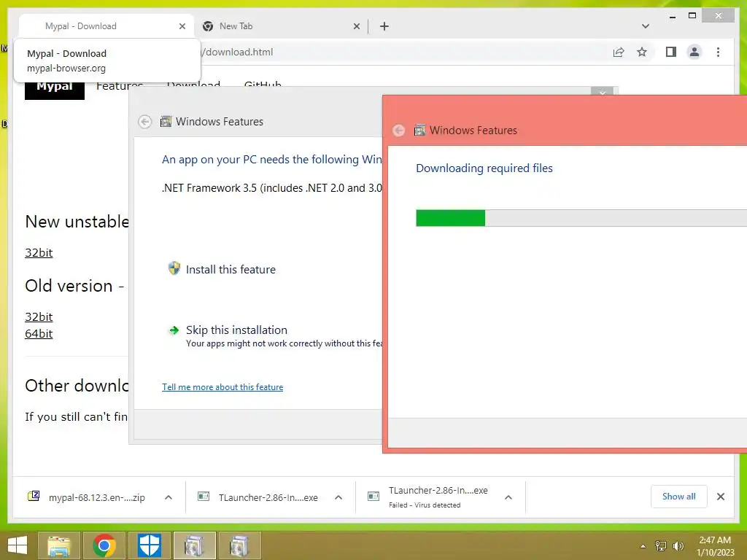Click the address bar URL download.html

[237, 52]
